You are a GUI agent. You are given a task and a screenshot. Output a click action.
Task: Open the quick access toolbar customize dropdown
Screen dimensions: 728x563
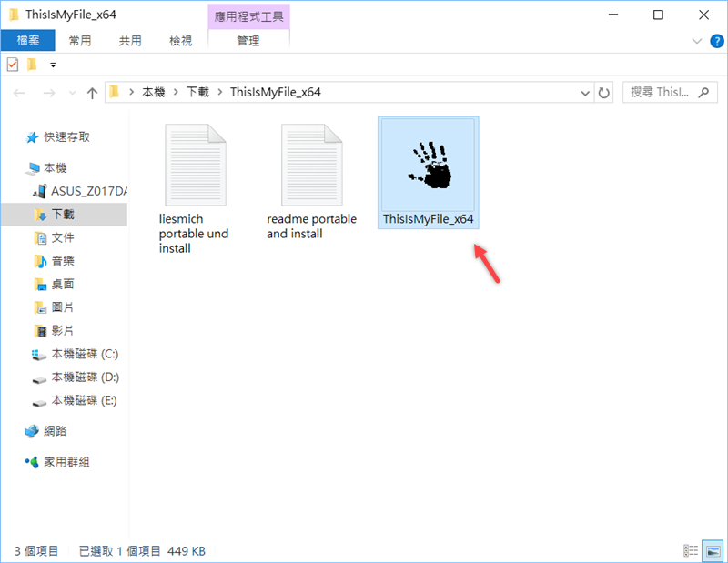[x=53, y=65]
